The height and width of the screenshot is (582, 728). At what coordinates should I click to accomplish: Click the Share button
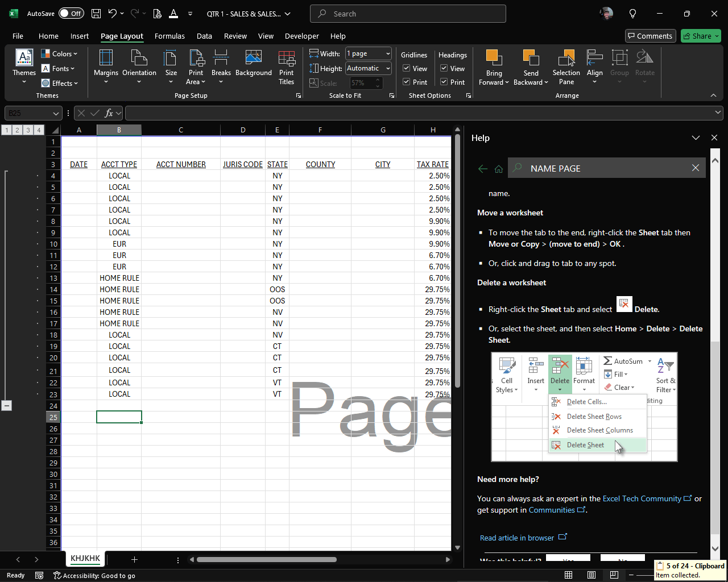click(x=701, y=36)
